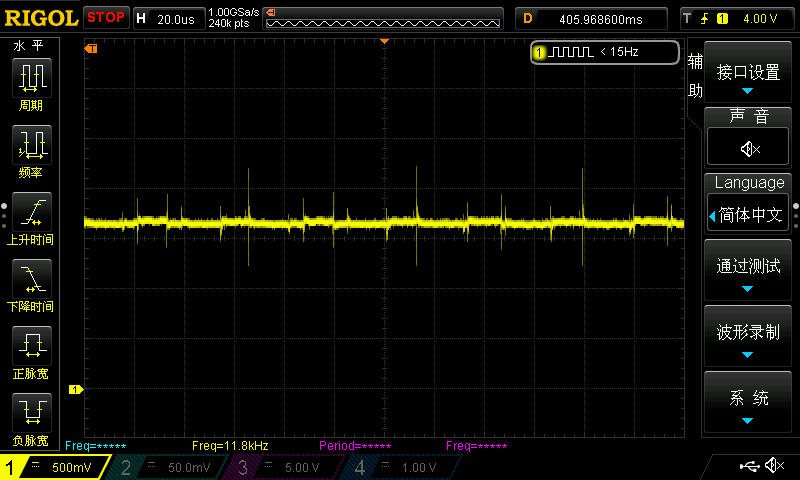The width and height of the screenshot is (800, 480).
Task: Click the magenta Freq=***** measurement result
Action: click(x=477, y=446)
